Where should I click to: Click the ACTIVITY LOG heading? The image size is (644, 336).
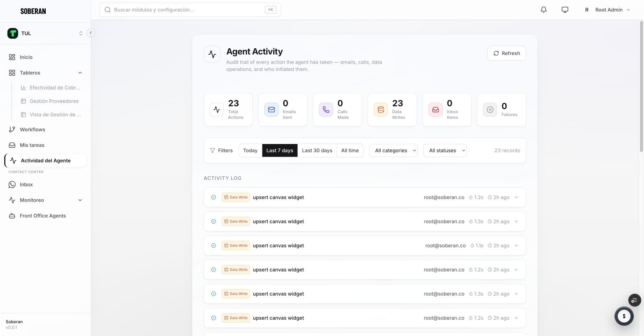222,178
